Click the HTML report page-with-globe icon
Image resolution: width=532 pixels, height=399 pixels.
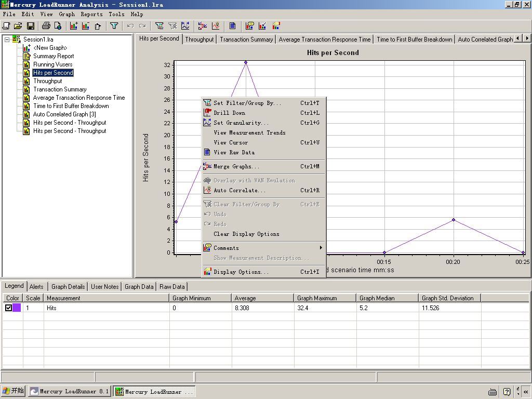tap(58, 26)
